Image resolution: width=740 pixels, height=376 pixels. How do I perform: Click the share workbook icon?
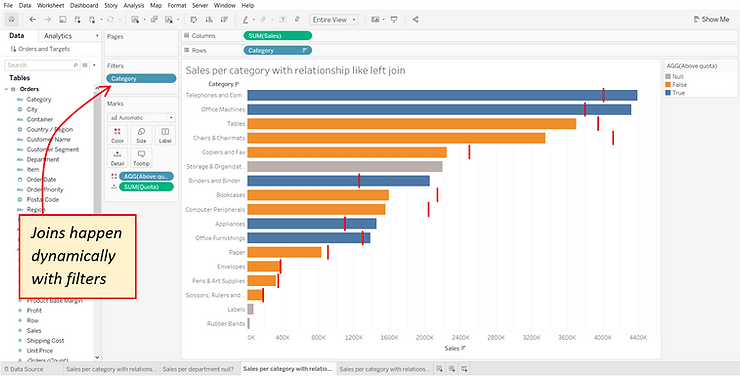point(415,19)
